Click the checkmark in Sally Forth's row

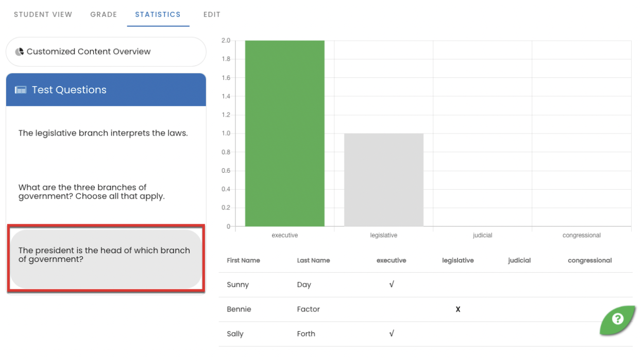click(392, 334)
